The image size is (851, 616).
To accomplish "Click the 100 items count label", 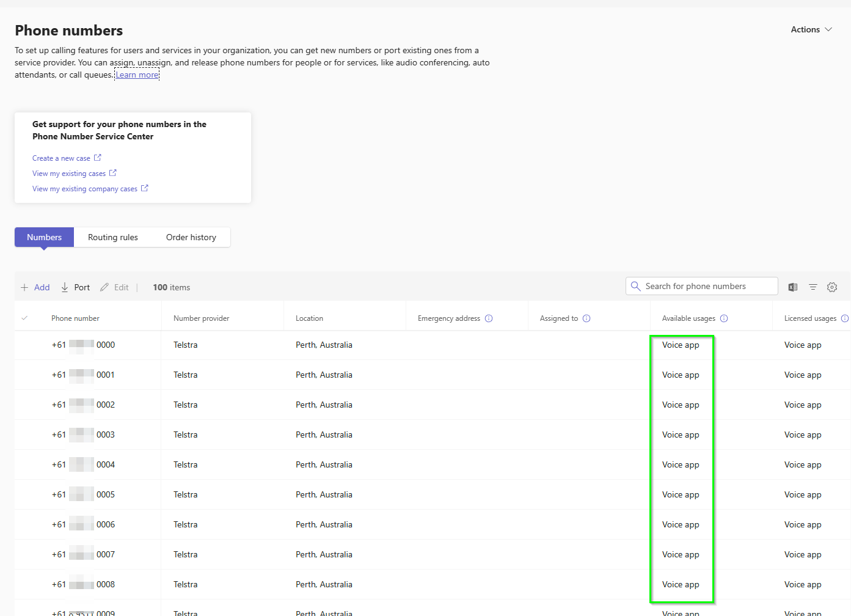I will point(171,287).
